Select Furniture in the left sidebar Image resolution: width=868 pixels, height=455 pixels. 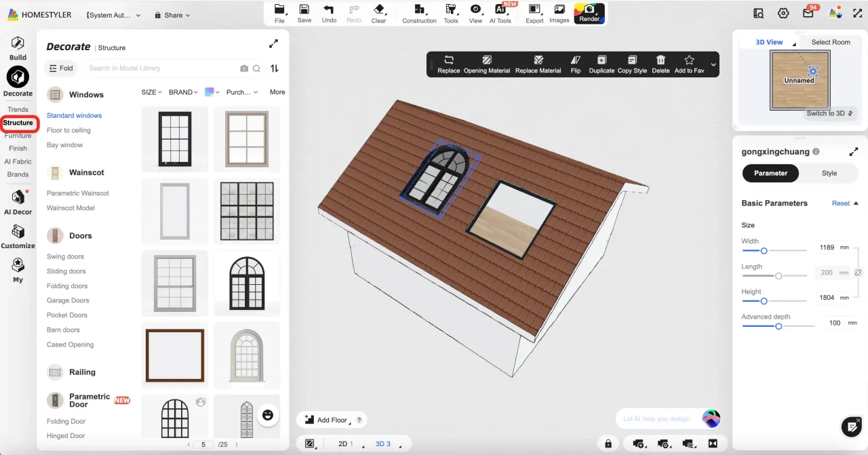point(18,136)
